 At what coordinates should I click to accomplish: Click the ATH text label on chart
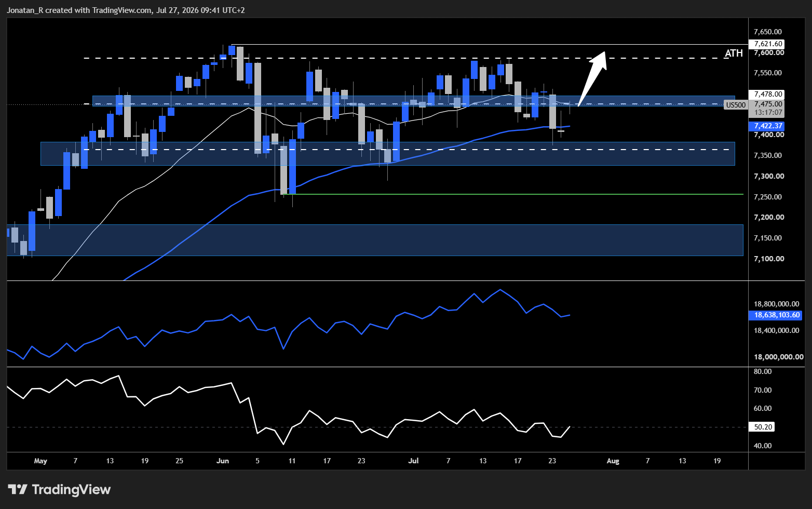734,53
